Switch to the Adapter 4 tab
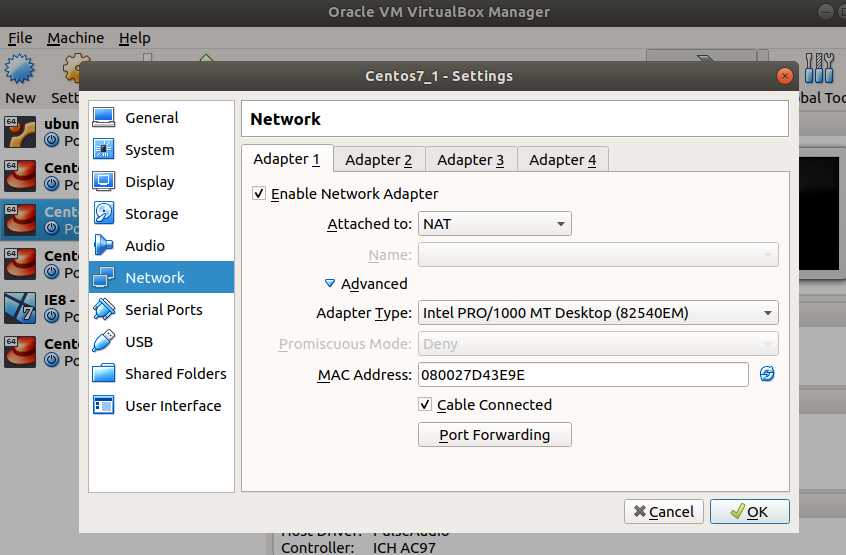This screenshot has width=846, height=555. point(562,160)
